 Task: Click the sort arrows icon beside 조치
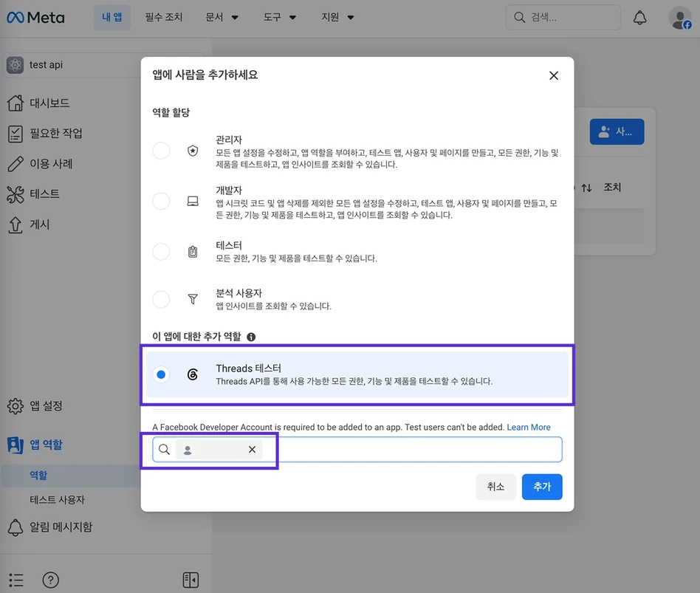(586, 188)
